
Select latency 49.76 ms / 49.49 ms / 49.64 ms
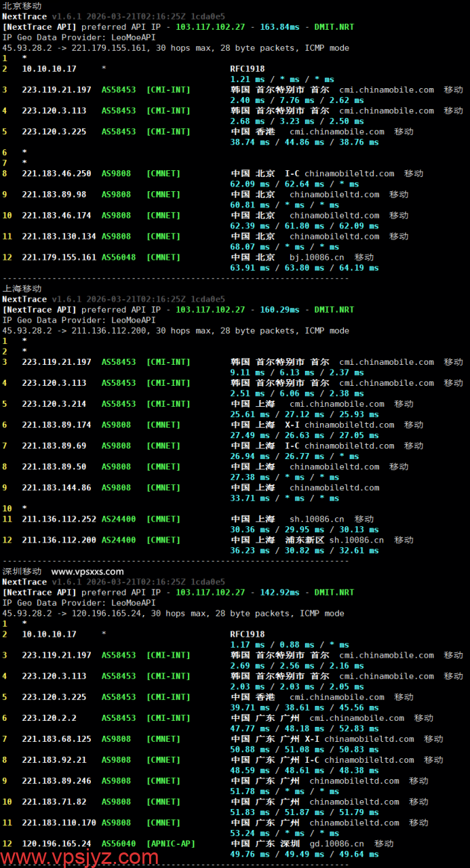click(x=305, y=854)
